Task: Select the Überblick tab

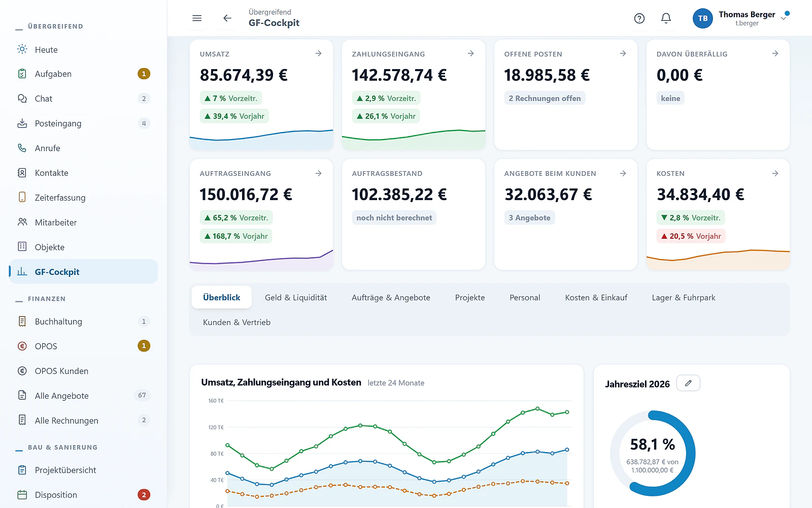Action: (x=222, y=298)
